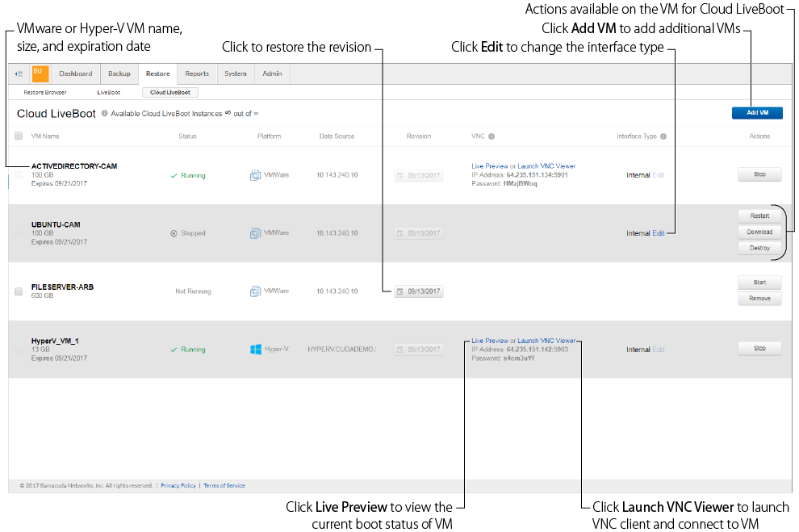Open Restore Browser sub-tab
The height and width of the screenshot is (532, 799).
coord(45,93)
